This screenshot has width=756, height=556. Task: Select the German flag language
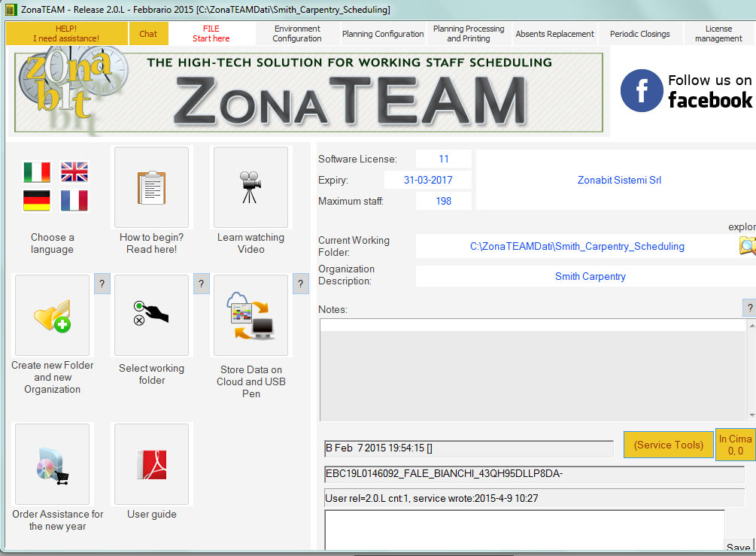pos(37,201)
